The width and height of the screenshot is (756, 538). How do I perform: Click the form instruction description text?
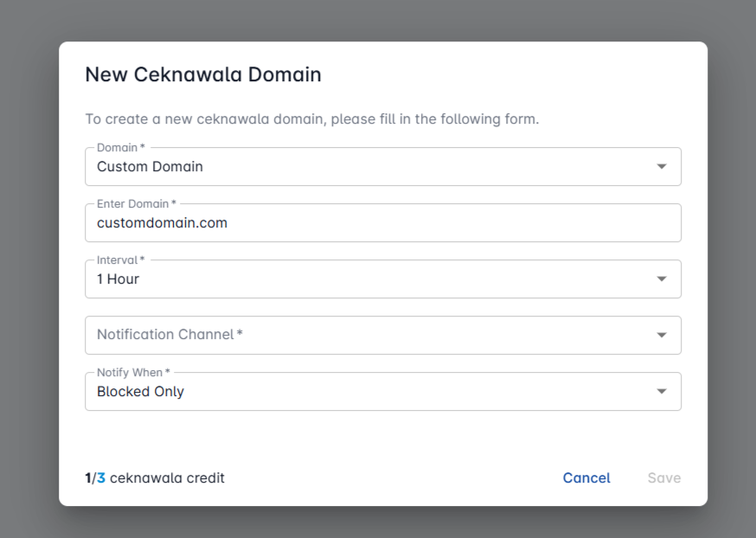click(311, 118)
